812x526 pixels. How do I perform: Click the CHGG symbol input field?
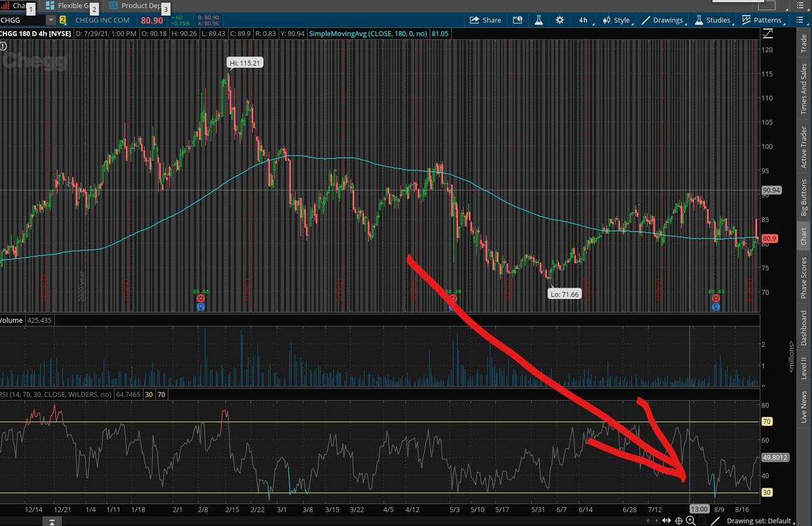pyautogui.click(x=23, y=20)
